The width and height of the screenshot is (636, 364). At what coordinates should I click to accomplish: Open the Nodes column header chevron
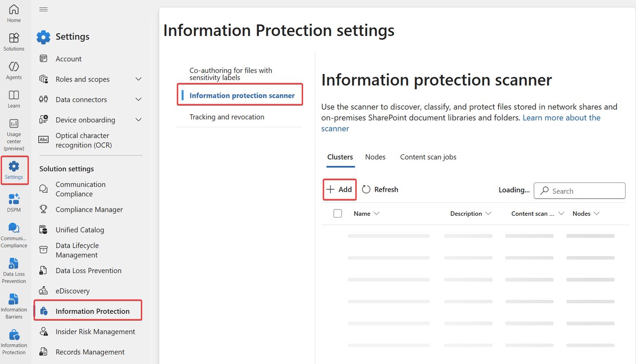tap(597, 214)
